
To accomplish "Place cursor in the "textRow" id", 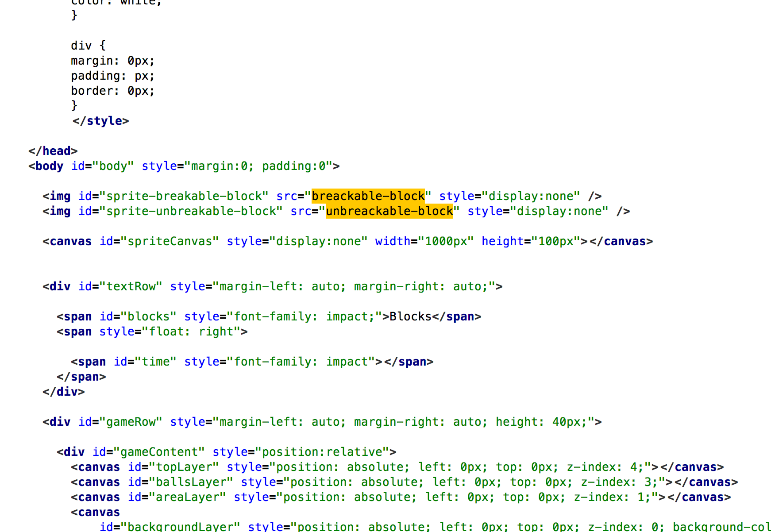I will coord(131,286).
